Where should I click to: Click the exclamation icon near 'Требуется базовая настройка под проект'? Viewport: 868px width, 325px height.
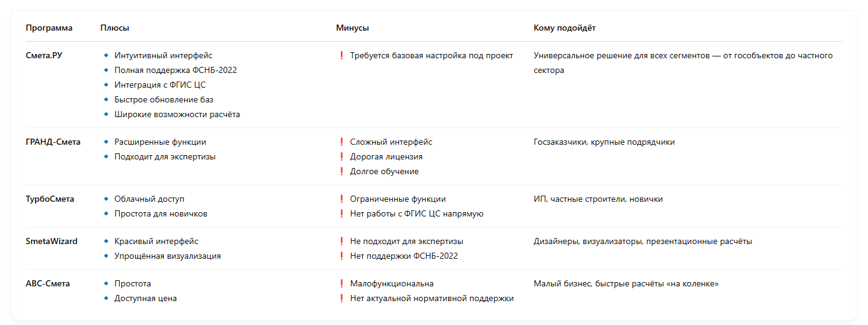[341, 55]
